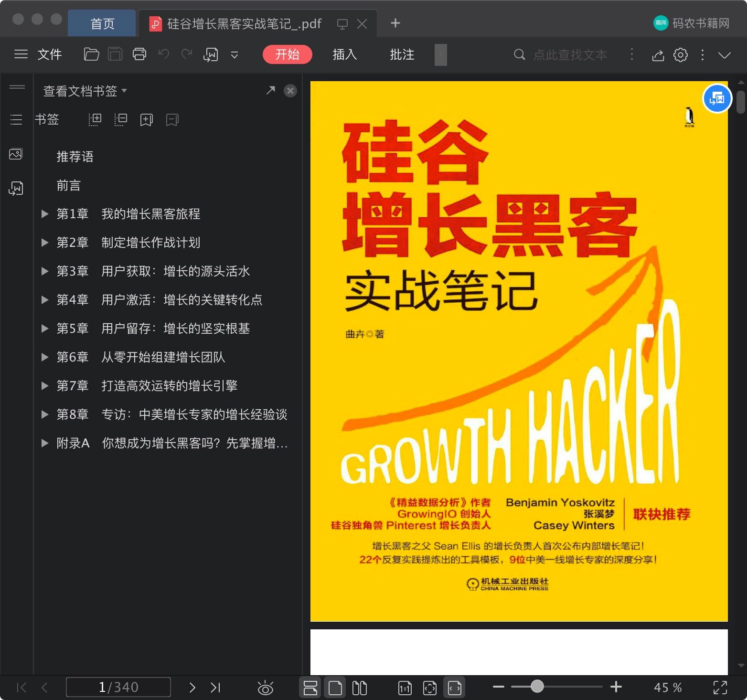This screenshot has height=700, width=747.
Task: Click the print icon
Action: click(x=139, y=54)
